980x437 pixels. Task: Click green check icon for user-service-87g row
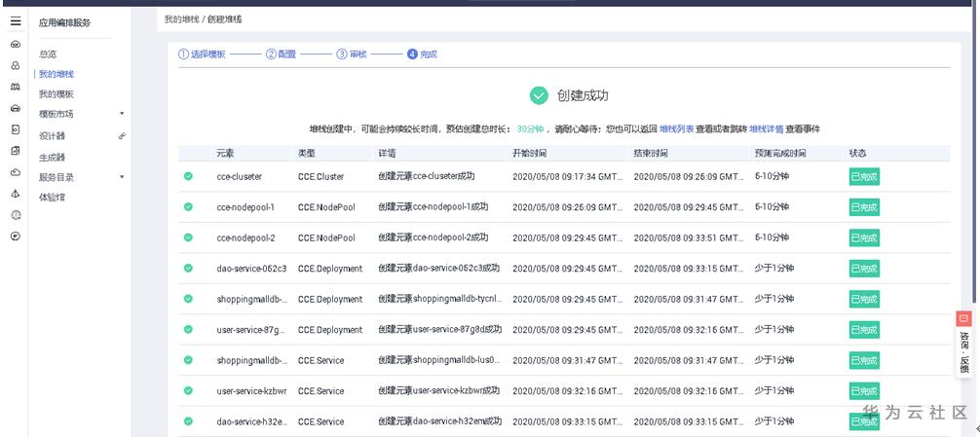188,329
